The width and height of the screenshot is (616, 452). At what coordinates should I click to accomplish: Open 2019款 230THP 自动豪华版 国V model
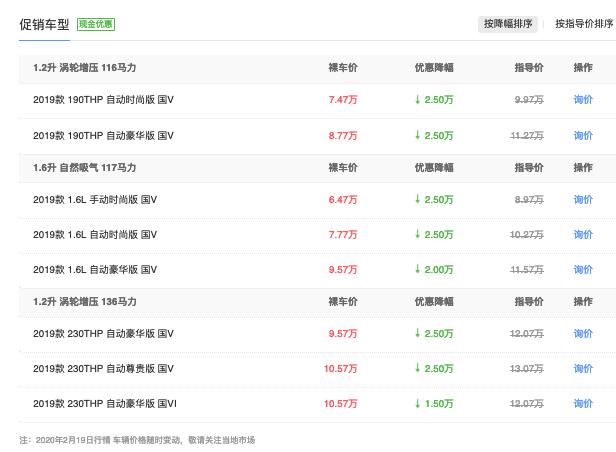point(103,334)
